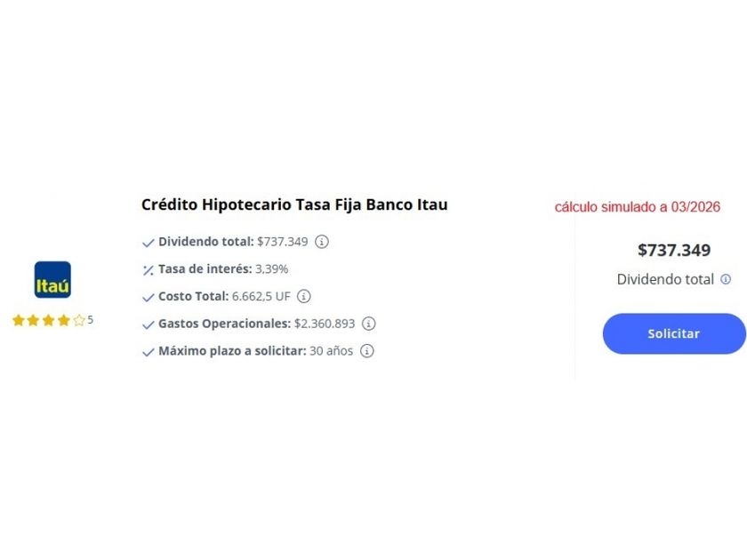Select the empty fifth rating star

tap(78, 321)
